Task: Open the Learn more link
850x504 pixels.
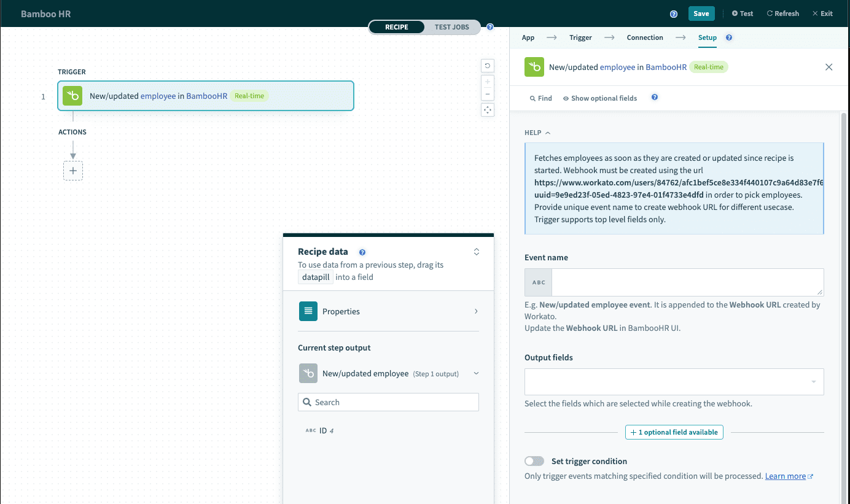Action: (x=785, y=476)
